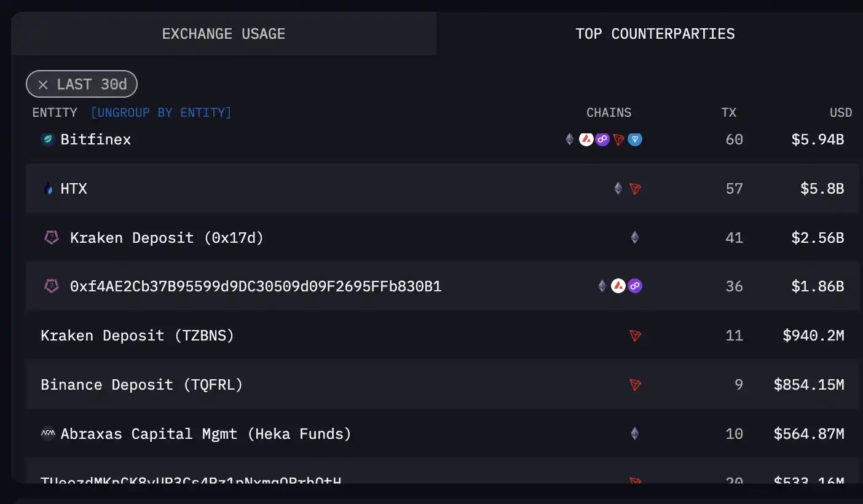Switch to the Exchange Usage tab
The height and width of the screenshot is (504, 863).
224,34
